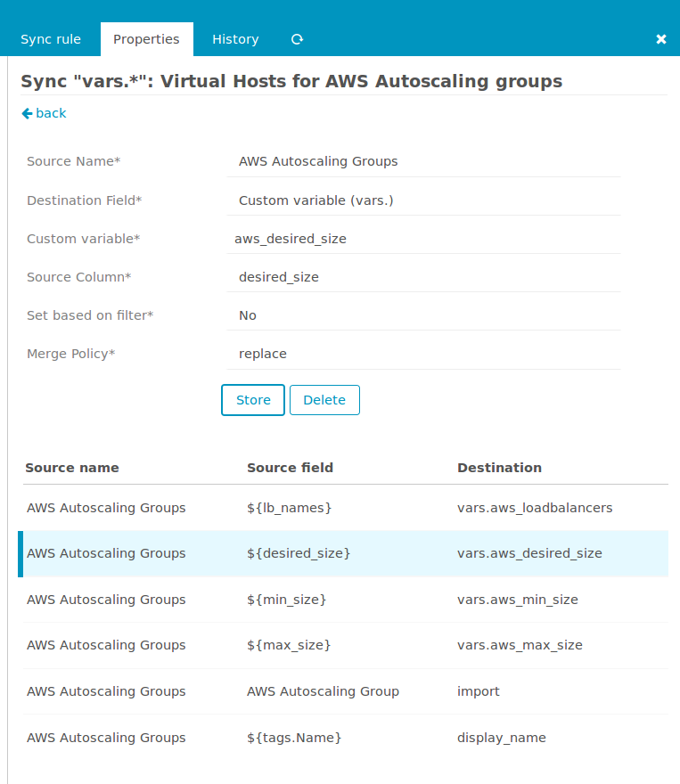
Task: Open the Merge Policy dropdown
Action: 423,354
